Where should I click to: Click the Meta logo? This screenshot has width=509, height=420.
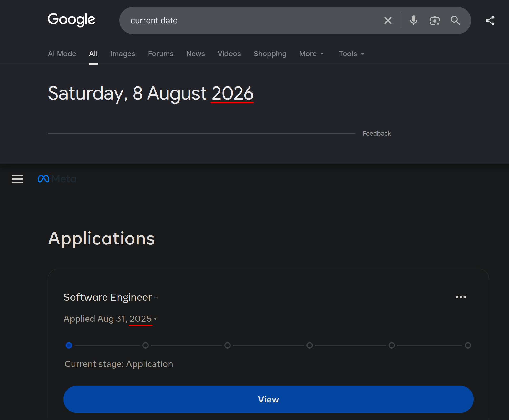click(x=57, y=179)
